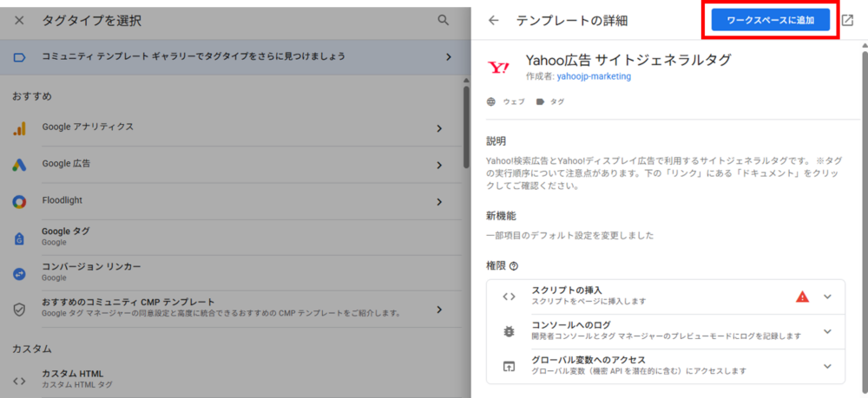Expand the グローバル変数へのアクセス permission
The height and width of the screenshot is (398, 868).
pyautogui.click(x=827, y=365)
